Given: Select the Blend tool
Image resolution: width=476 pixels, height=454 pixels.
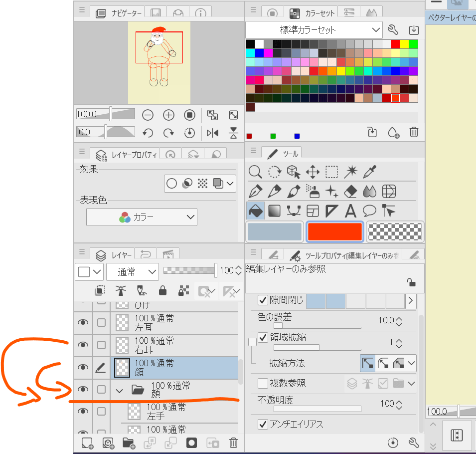Looking at the screenshot, I should pyautogui.click(x=369, y=192).
